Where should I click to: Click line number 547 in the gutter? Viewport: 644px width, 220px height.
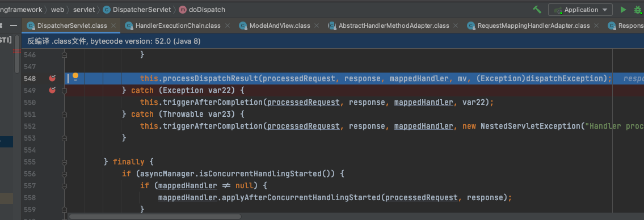tap(30, 66)
